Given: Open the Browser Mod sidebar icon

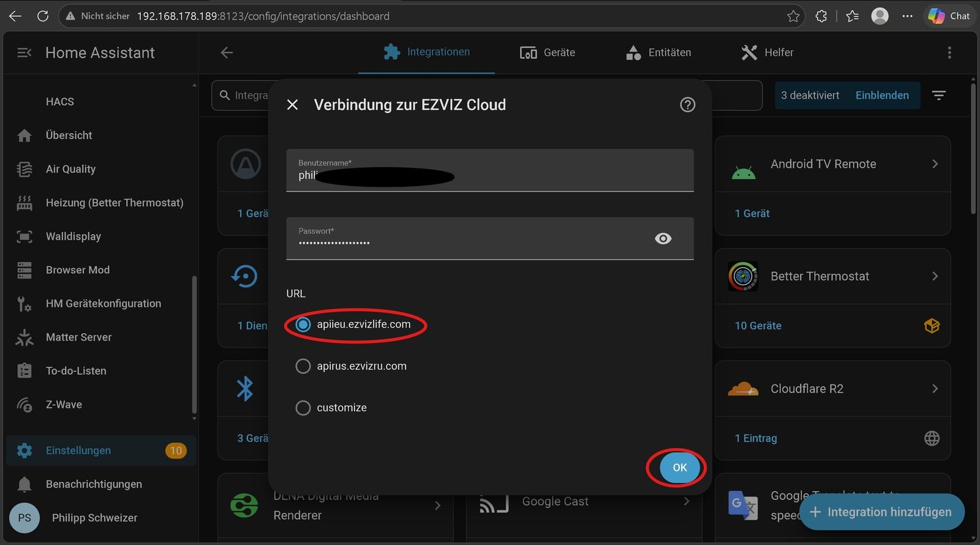Looking at the screenshot, I should 24,270.
